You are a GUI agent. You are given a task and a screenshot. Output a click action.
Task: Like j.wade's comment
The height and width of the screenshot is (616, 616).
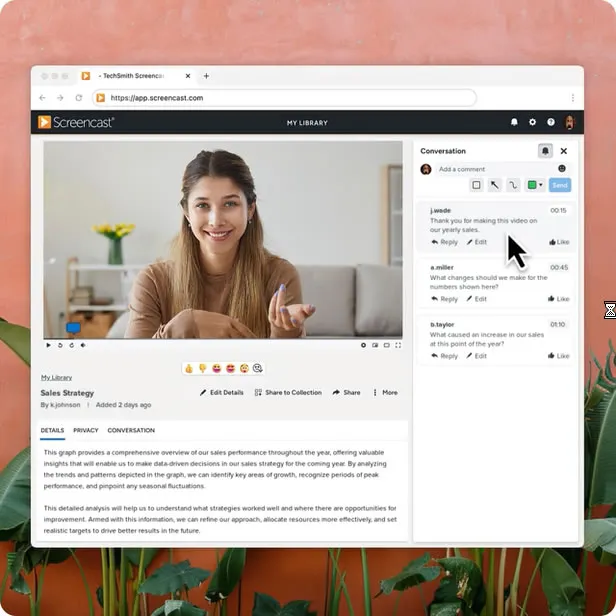pyautogui.click(x=559, y=242)
